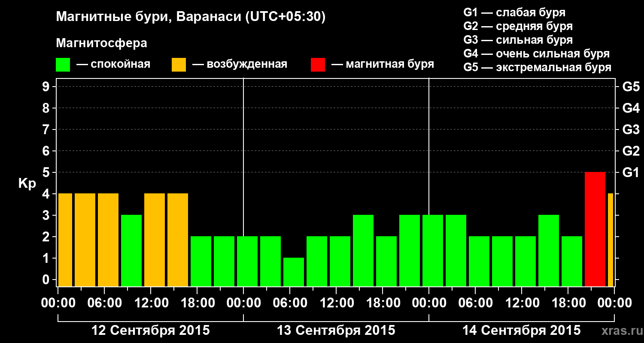Click the orange 'возбужденная' legend swatch

pos(179,65)
